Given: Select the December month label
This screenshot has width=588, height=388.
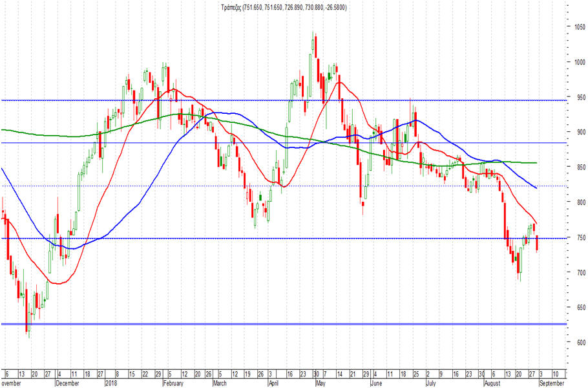Looking at the screenshot, I should click(x=67, y=383).
